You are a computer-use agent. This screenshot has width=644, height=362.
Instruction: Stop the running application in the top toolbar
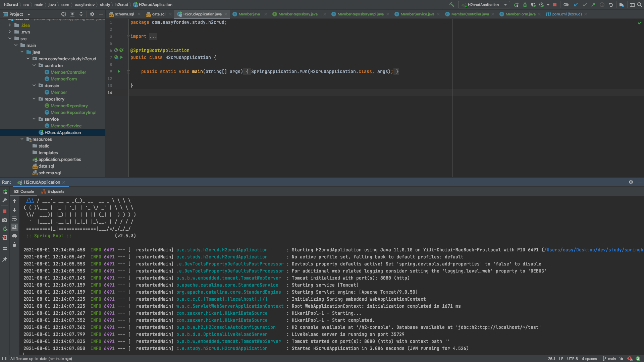tap(555, 5)
